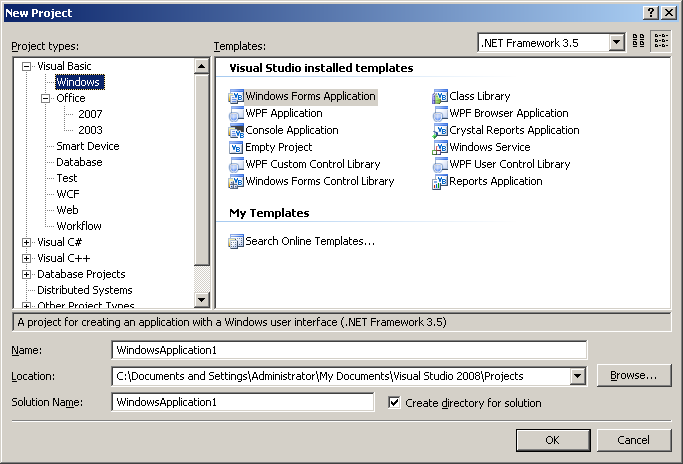This screenshot has width=683, height=464.
Task: Expand the Visual C++ tree node
Action: (27, 258)
